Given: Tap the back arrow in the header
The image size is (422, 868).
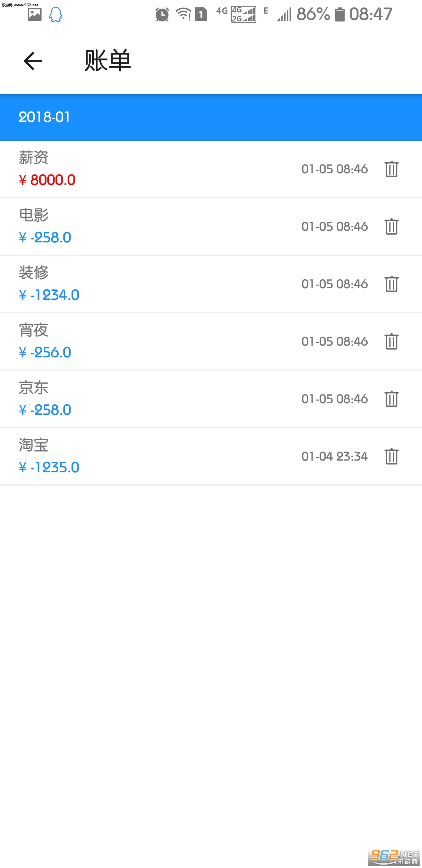Looking at the screenshot, I should 33,61.
